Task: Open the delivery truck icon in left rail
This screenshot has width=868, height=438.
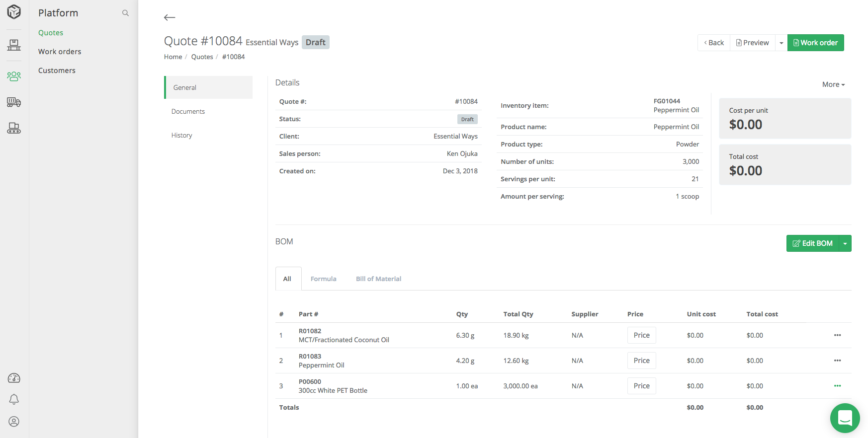Action: 14,102
